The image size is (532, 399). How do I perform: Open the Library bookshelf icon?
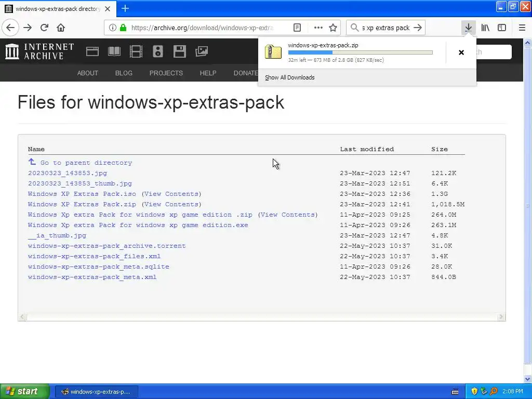tap(485, 28)
